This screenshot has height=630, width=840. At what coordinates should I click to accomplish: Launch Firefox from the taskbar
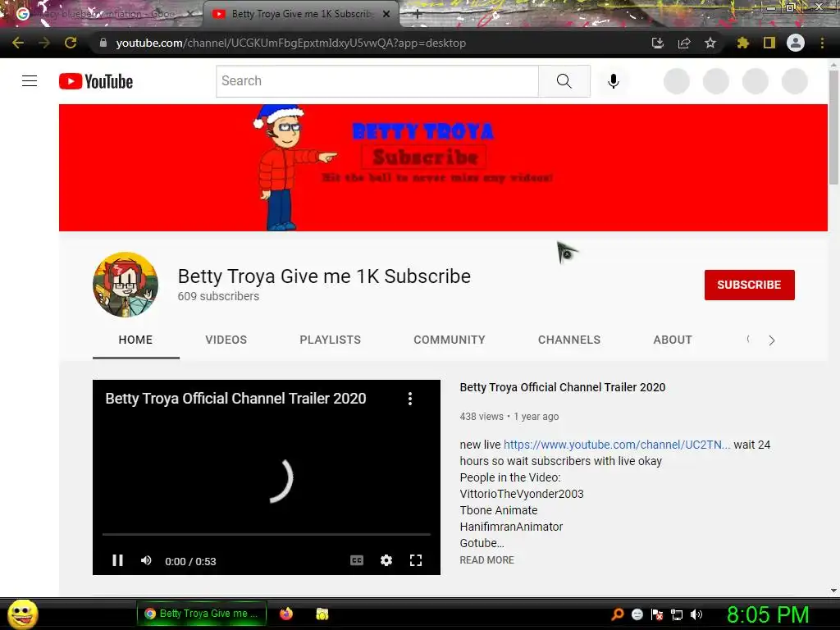(286, 614)
